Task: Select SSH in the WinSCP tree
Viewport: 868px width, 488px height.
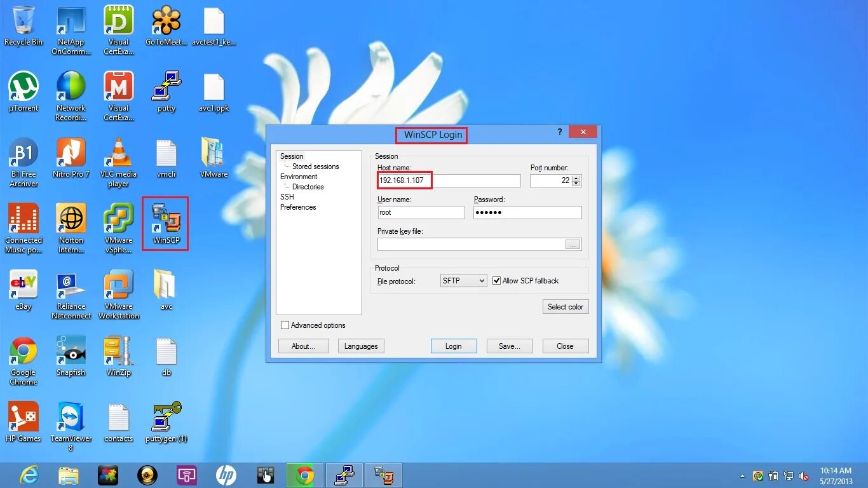Action: (287, 197)
